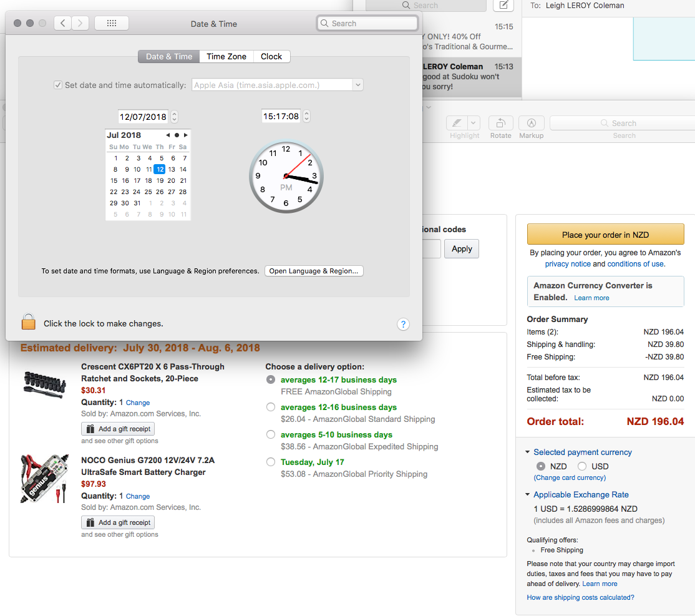This screenshot has width=695, height=616.
Task: Collapse the Applicable Exchange Rate section
Action: click(528, 495)
